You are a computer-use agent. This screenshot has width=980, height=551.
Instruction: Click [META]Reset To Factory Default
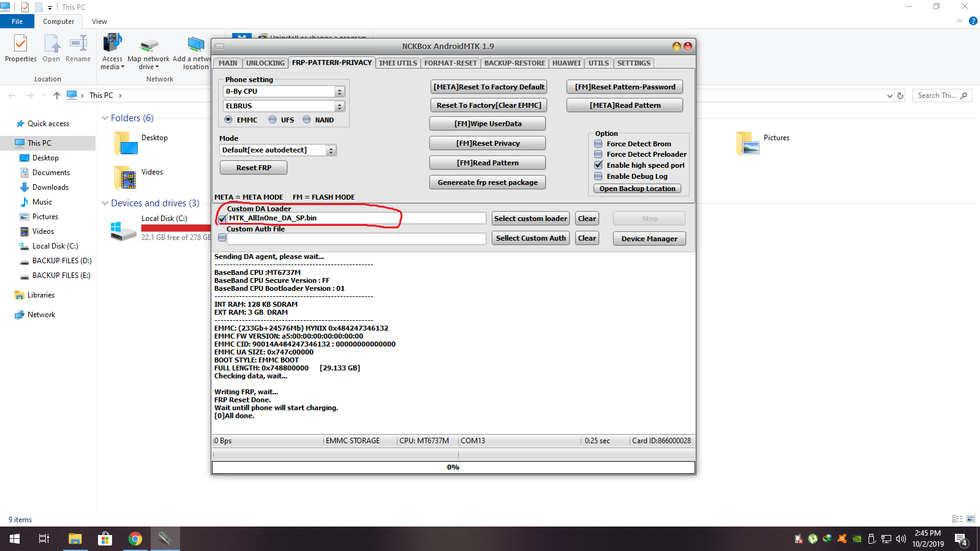pyautogui.click(x=489, y=87)
